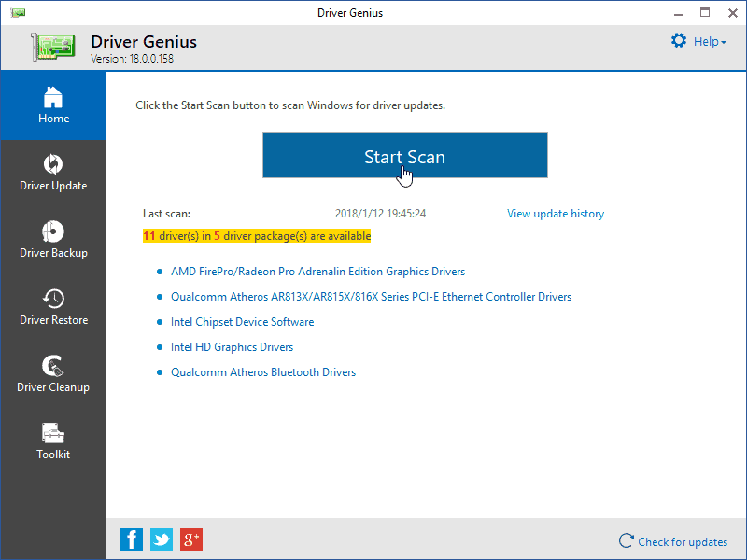Click Check for updates
747x560 pixels.
pos(682,541)
